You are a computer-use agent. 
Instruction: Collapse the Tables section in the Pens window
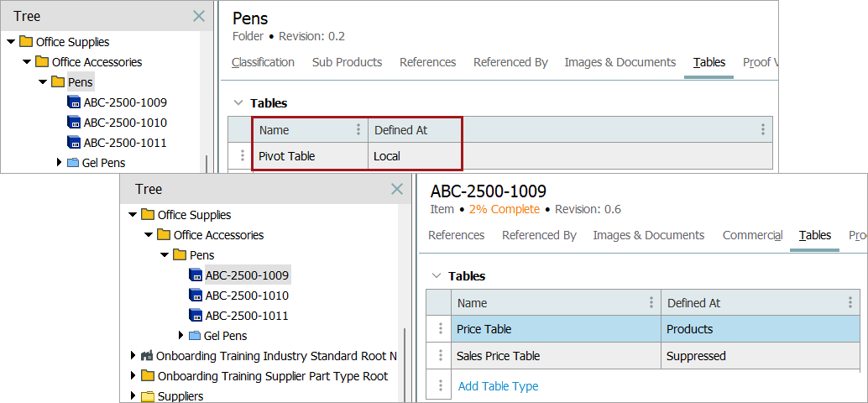pyautogui.click(x=238, y=103)
